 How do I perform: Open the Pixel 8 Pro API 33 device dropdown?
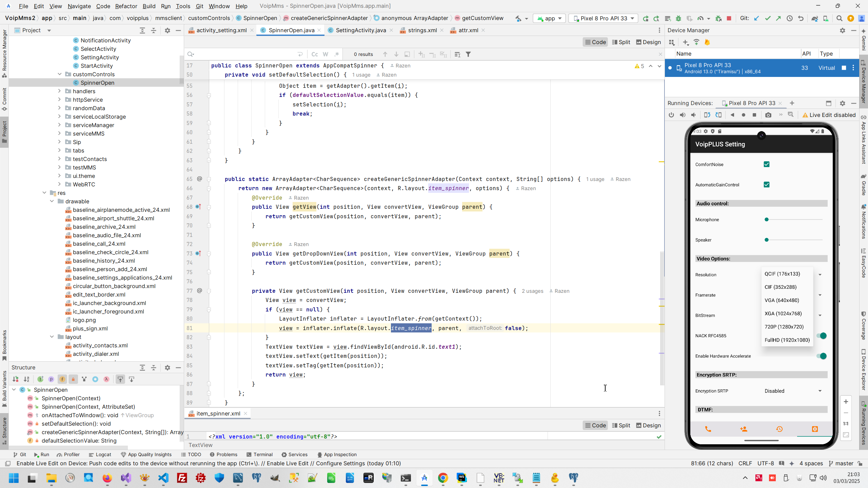click(604, 18)
